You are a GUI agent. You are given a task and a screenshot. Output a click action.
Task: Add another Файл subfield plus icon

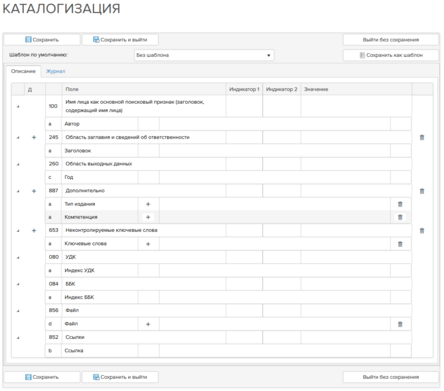coord(148,324)
